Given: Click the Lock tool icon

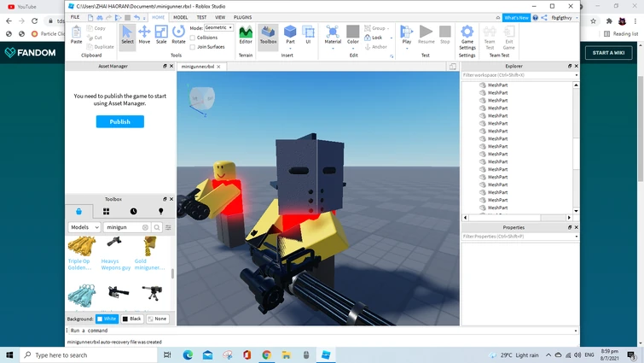Looking at the screenshot, I should point(373,38).
